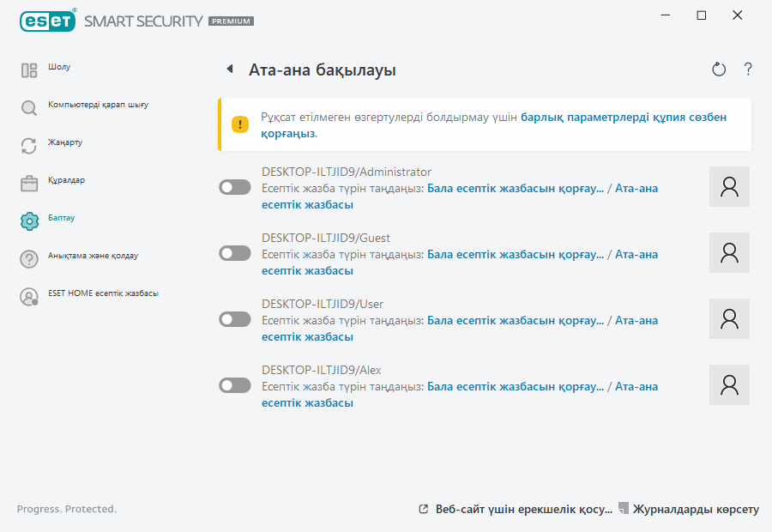Screen dimensions: 772x532
Task: Click the refresh icon in header
Action: pyautogui.click(x=719, y=70)
